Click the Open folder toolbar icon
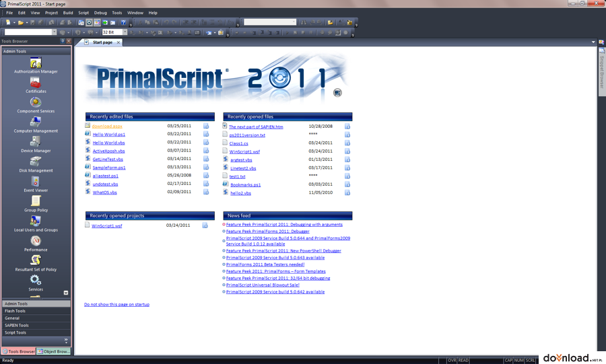This screenshot has width=606, height=364. pyautogui.click(x=21, y=22)
